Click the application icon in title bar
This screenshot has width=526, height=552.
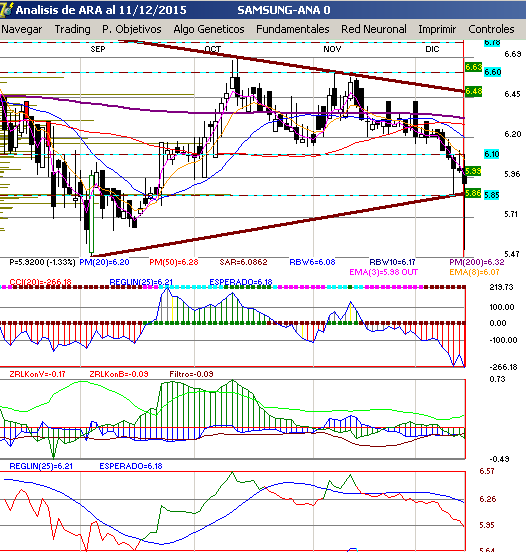click(6, 10)
